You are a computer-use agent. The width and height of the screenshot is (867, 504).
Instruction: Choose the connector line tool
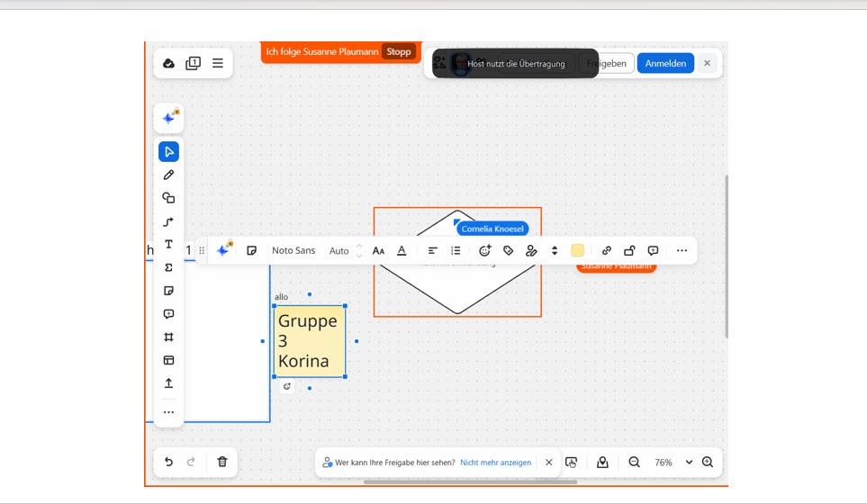[x=168, y=221]
